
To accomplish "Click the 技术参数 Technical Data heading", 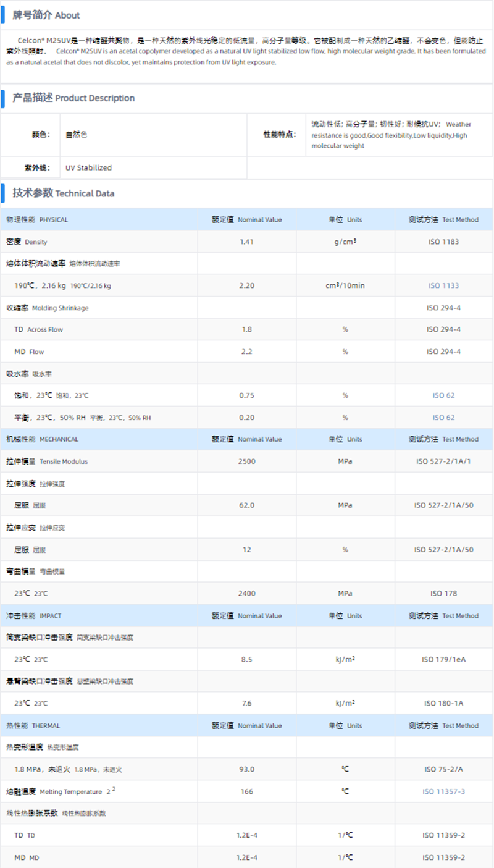I will coord(64,193).
